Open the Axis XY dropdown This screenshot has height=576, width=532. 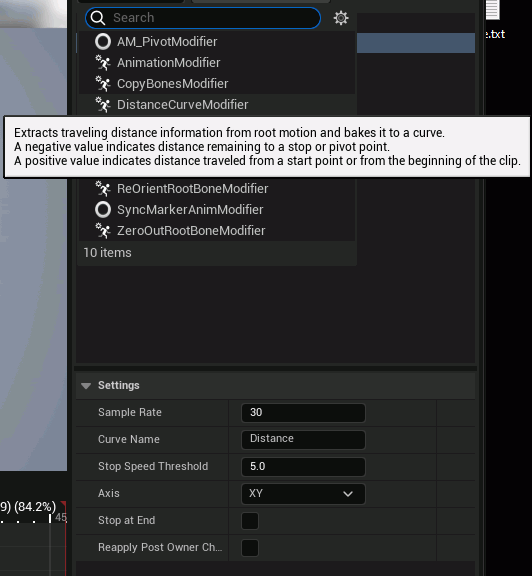coord(303,494)
